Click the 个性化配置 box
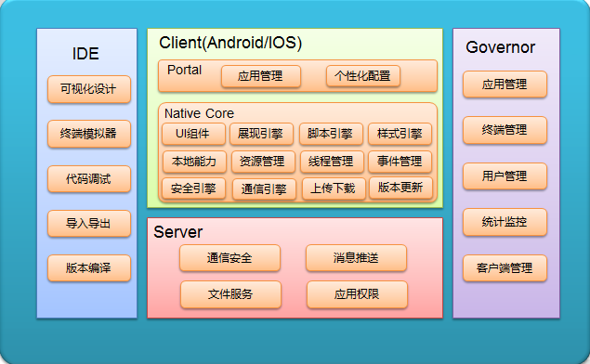The width and height of the screenshot is (590, 364). [x=363, y=76]
